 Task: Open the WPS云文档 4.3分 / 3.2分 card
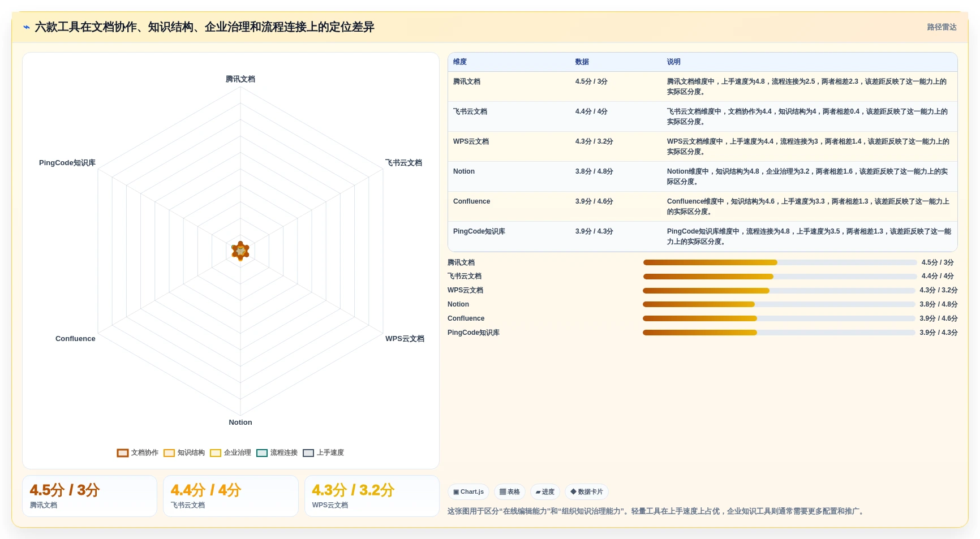[372, 497]
